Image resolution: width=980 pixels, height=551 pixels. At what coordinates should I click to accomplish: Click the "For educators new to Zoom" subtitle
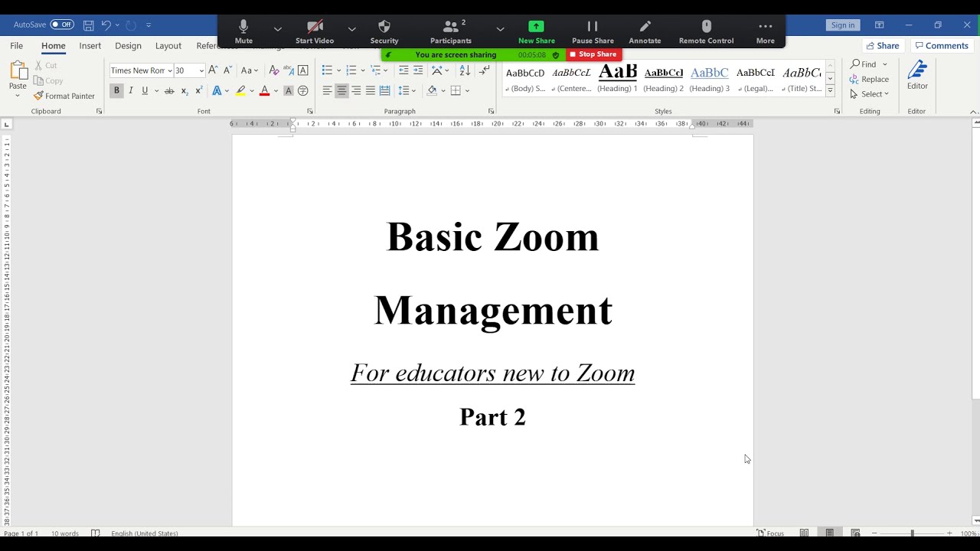(x=493, y=373)
